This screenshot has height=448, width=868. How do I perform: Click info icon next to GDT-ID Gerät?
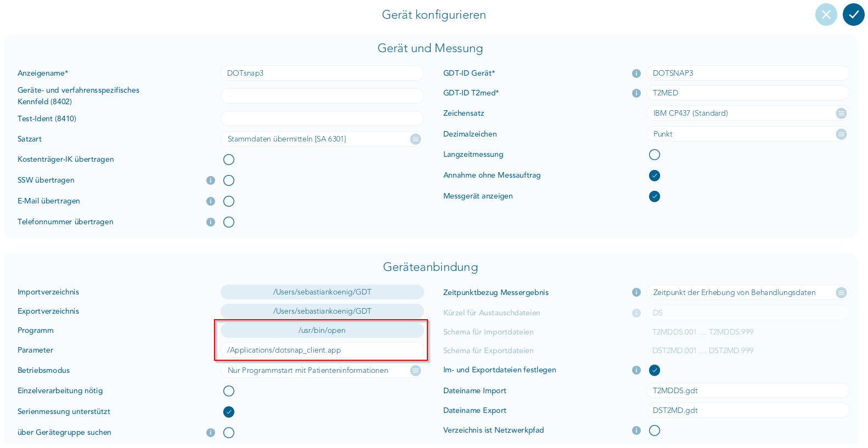point(636,73)
